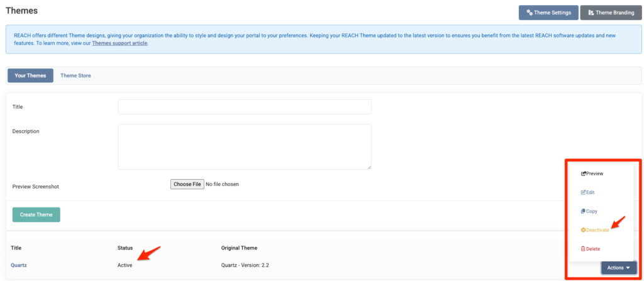Open the Quartz theme link
The height and width of the screenshot is (281, 644).
coord(19,265)
